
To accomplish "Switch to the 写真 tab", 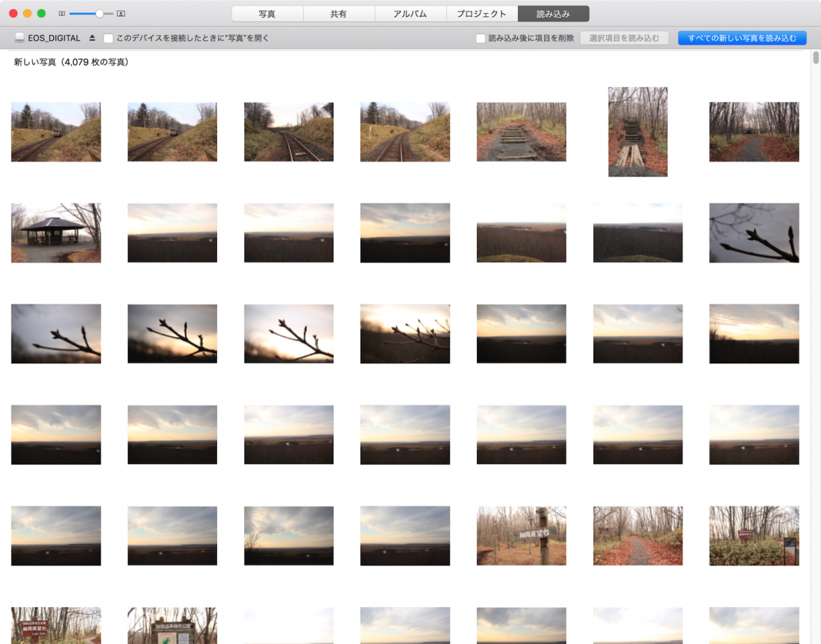I will (x=268, y=13).
